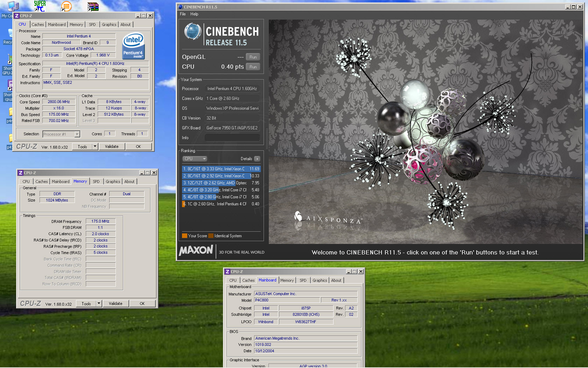Click the GFX Board value GeForce 7950 GT
Image resolution: width=588 pixels, height=368 pixels.
pos(232,128)
